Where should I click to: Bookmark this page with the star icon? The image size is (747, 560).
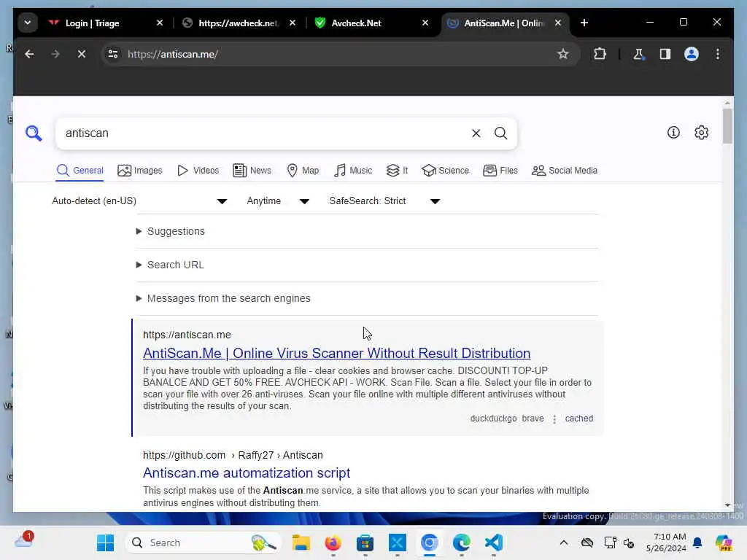(x=562, y=54)
